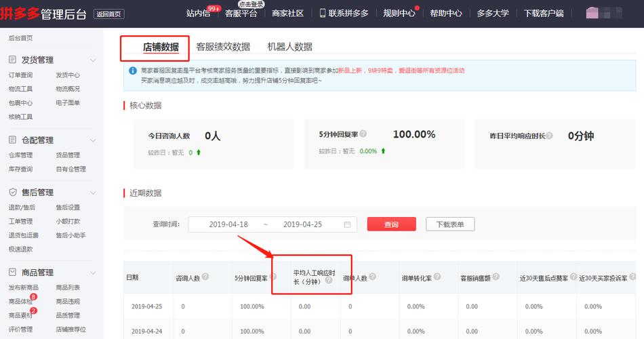Open 库存查询
644x339 pixels.
click(20, 169)
